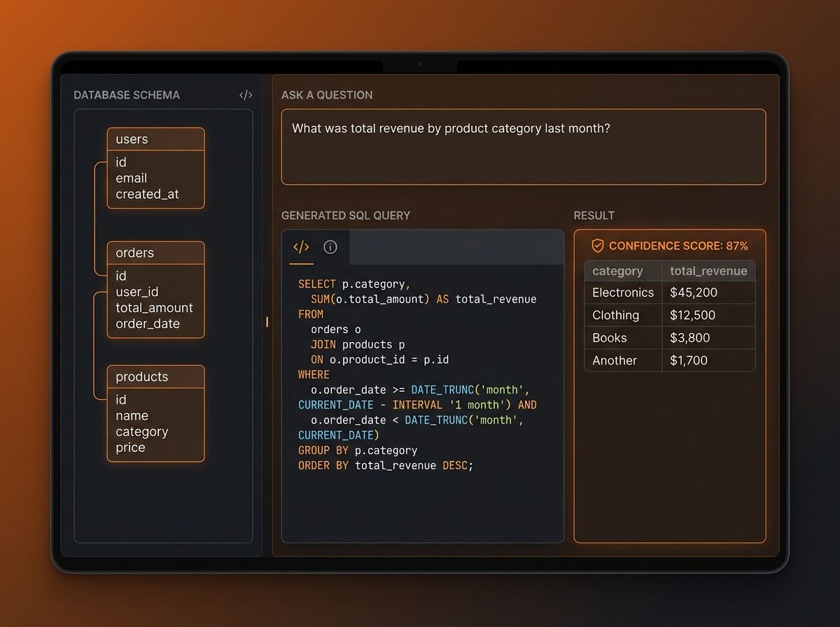The width and height of the screenshot is (840, 627).
Task: Click the $45,200 revenue cell
Action: coord(709,293)
